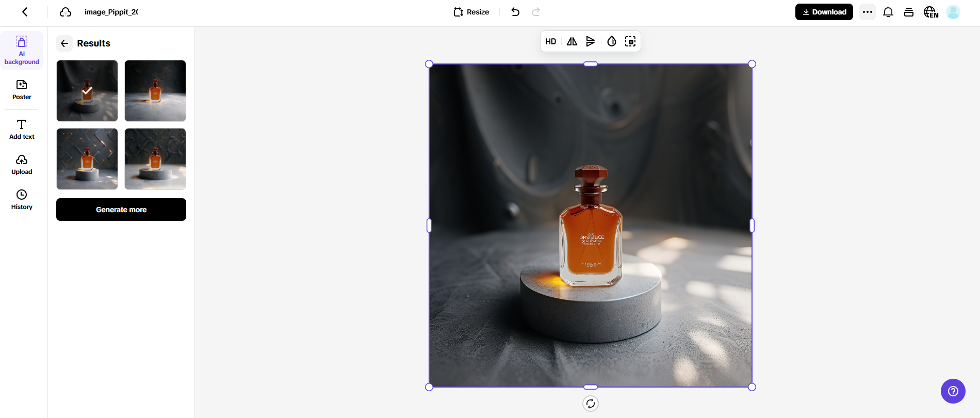Screen dimensions: 980x418
Task: Change language via the globe EN icon
Action: click(x=931, y=12)
